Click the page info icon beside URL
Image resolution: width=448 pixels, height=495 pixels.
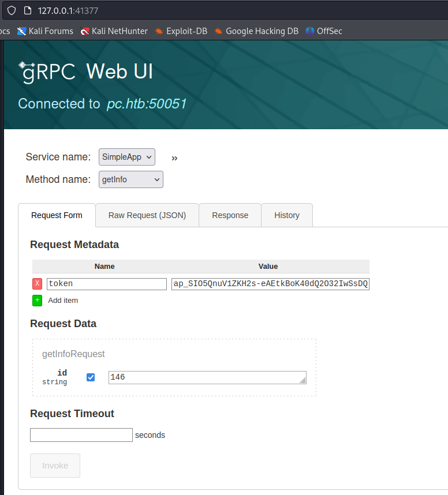27,10
